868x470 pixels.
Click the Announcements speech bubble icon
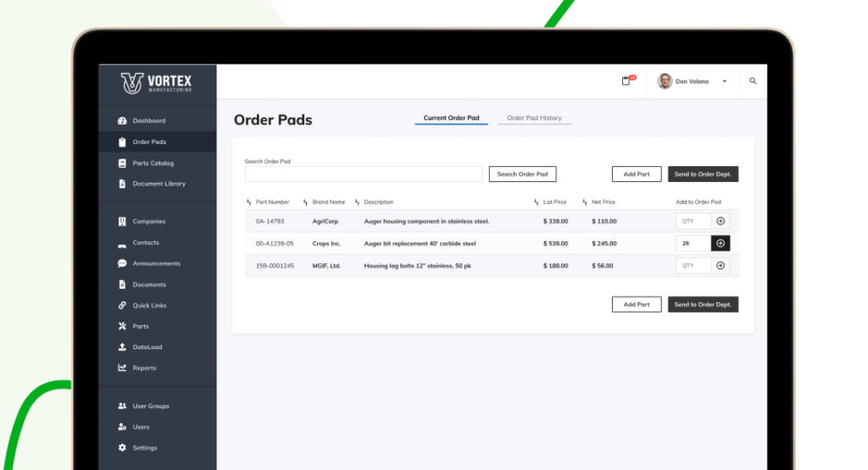122,263
